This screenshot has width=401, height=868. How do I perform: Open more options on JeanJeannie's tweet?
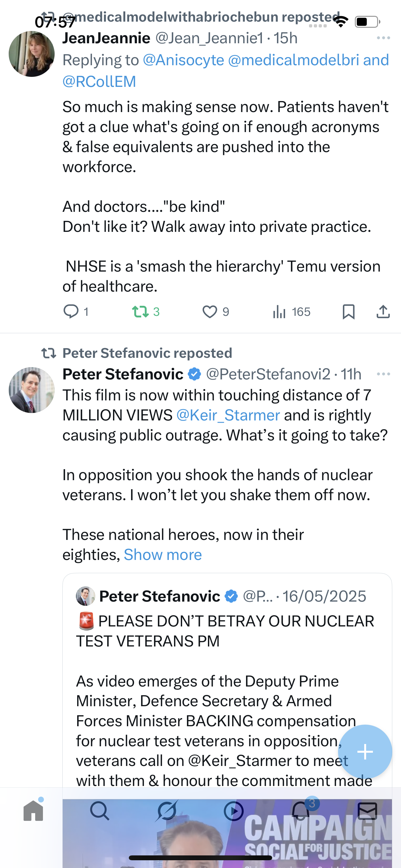click(x=383, y=38)
